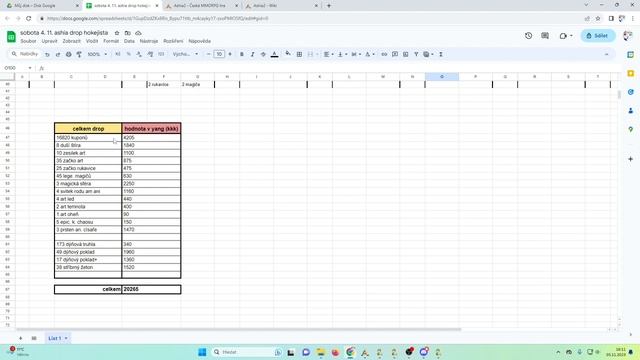Open horizontal align dropdown
This screenshot has height=360, width=640.
click(x=328, y=54)
